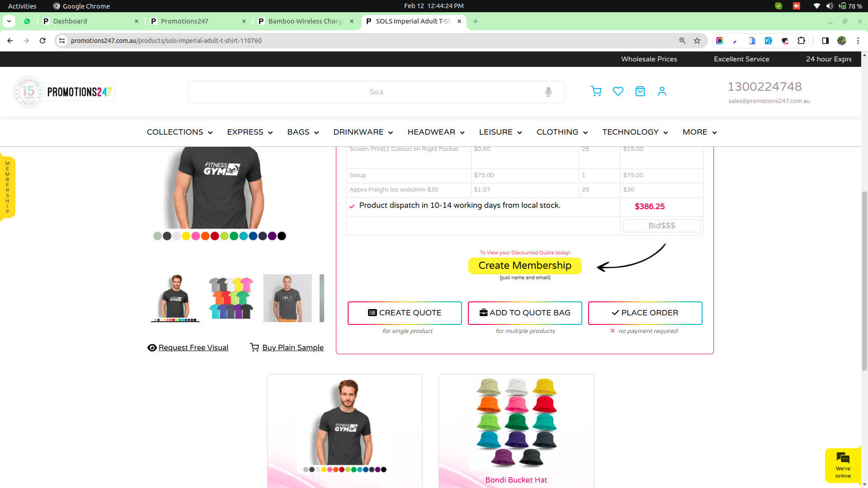Screen dimensions: 868x488
Task: Open the shopping cart icon
Action: click(596, 91)
